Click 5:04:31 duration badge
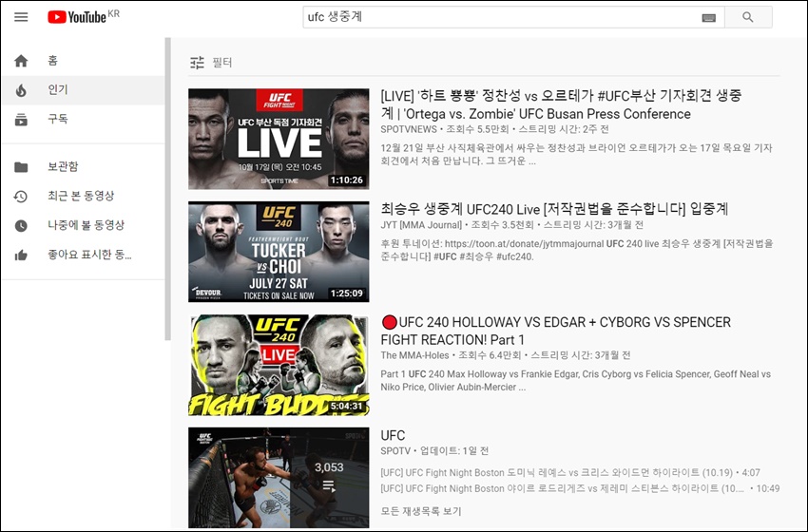The width and height of the screenshot is (808, 532). tap(347, 407)
